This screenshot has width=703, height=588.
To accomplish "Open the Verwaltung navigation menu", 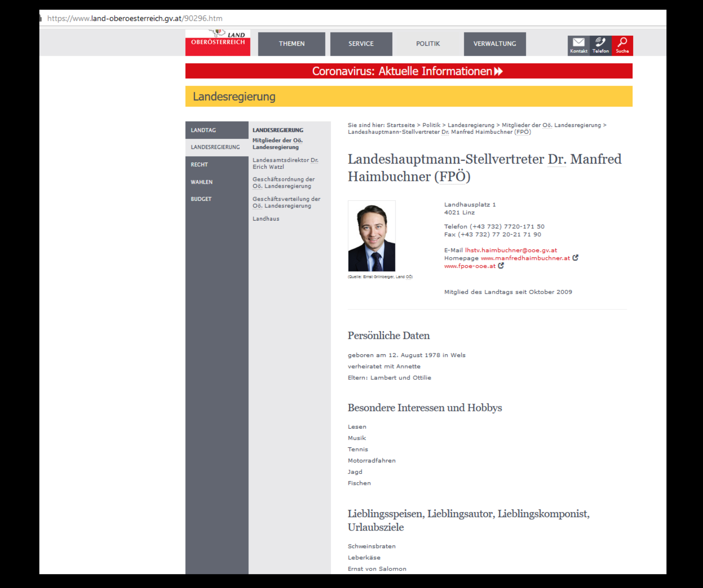I will click(x=494, y=44).
